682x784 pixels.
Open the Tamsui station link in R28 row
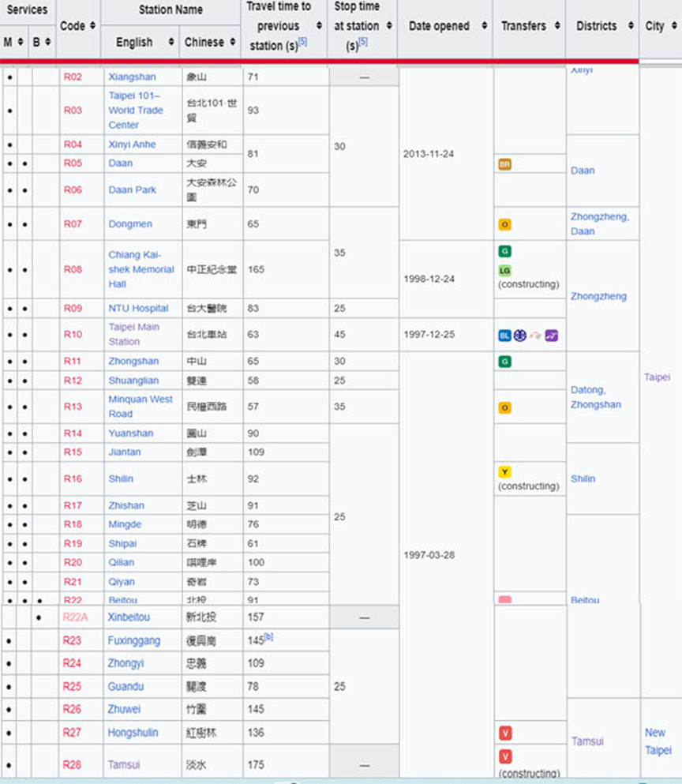point(124,765)
